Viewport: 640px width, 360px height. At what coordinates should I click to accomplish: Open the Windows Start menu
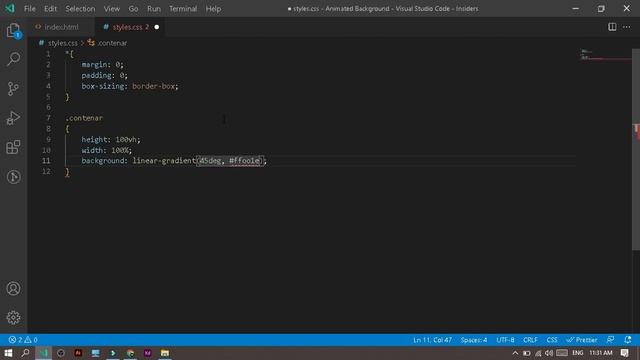[x=8, y=353]
